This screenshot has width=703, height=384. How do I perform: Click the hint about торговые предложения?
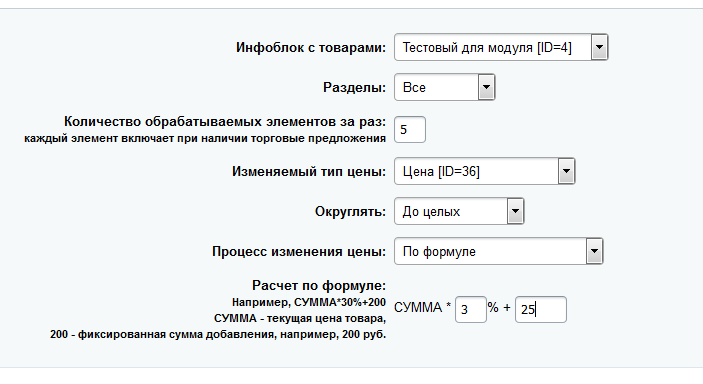click(205, 139)
